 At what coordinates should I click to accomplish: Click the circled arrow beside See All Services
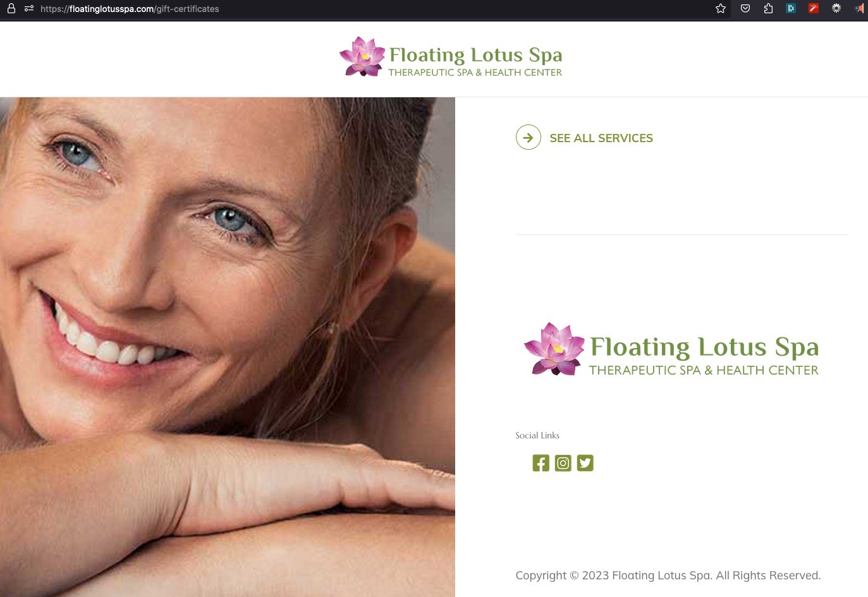tap(529, 137)
